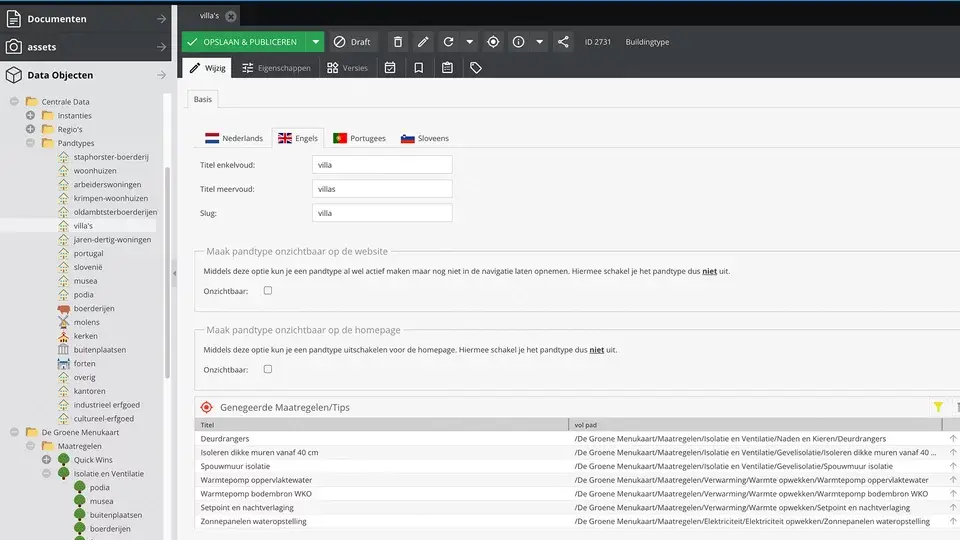Open the clipboard notes tab icon
This screenshot has height=540, width=960.
448,68
